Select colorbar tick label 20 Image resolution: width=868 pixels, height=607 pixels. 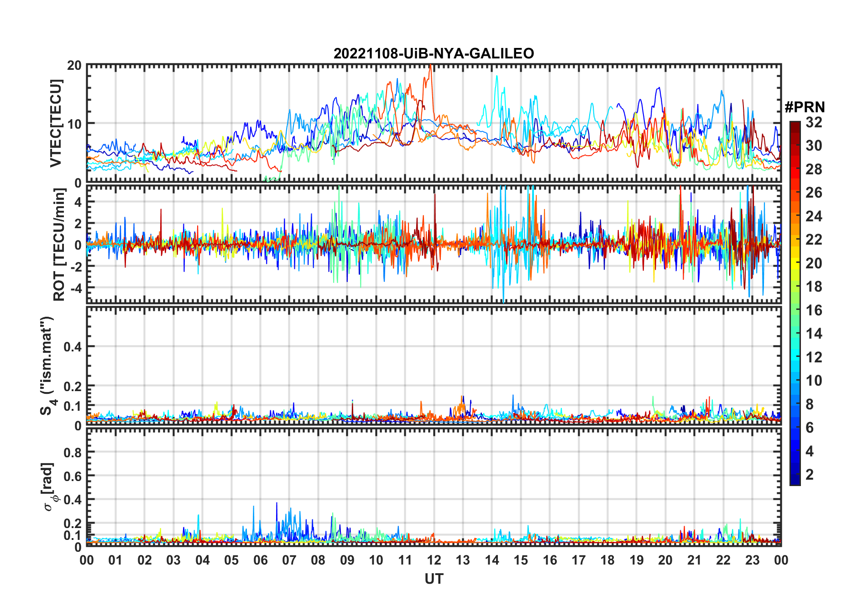(814, 263)
